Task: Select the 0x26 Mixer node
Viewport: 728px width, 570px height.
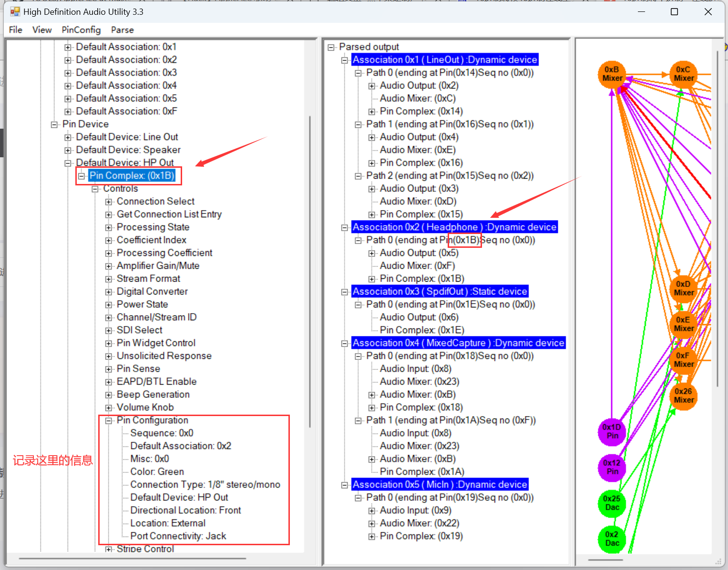Action: point(683,396)
